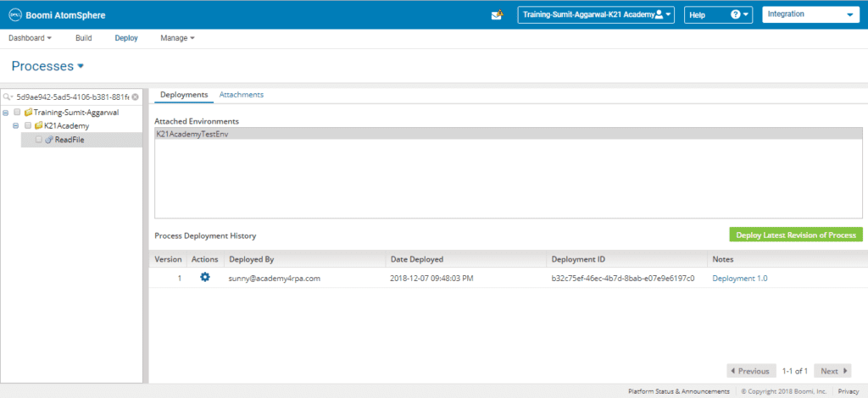
Task: Click the user profile icon in account box
Action: [659, 15]
